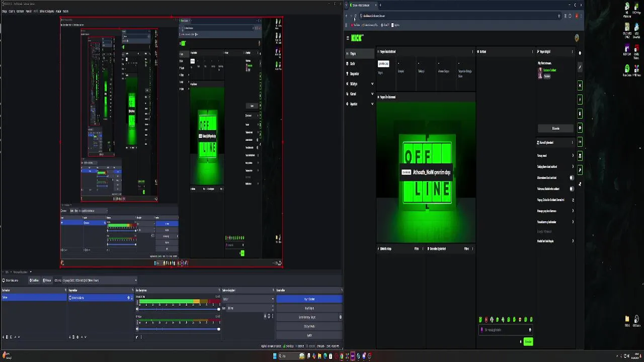Mute the first audio mixer channel

tap(137, 309)
